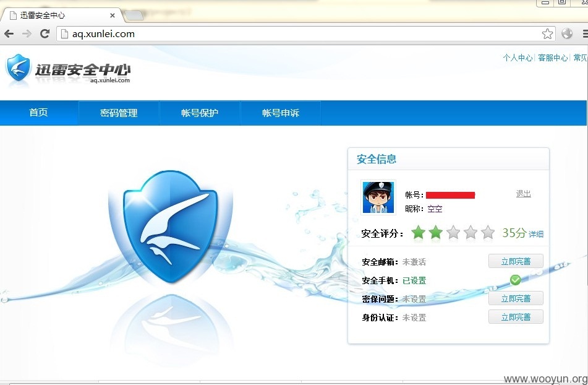588x385 pixels.
Task: Click the police avatar thumbnail
Action: point(378,197)
